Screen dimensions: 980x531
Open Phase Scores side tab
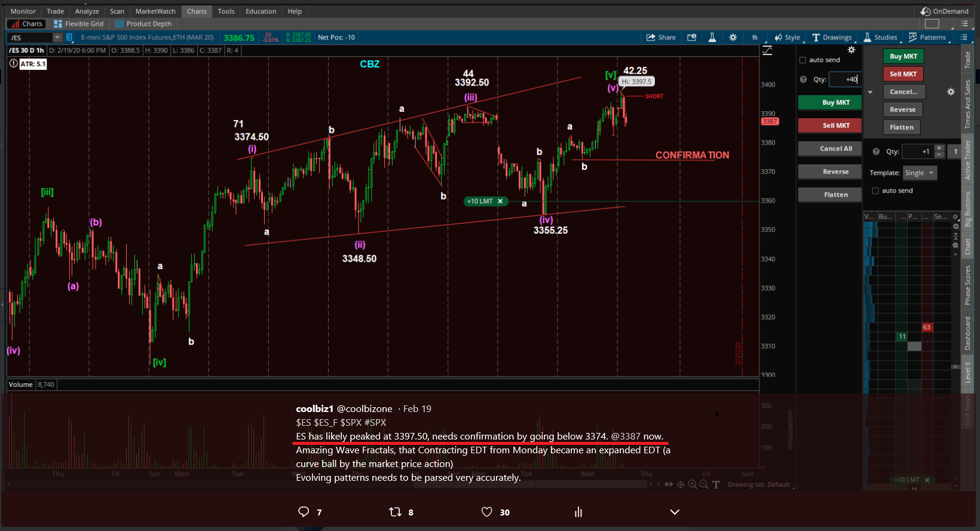[968, 285]
